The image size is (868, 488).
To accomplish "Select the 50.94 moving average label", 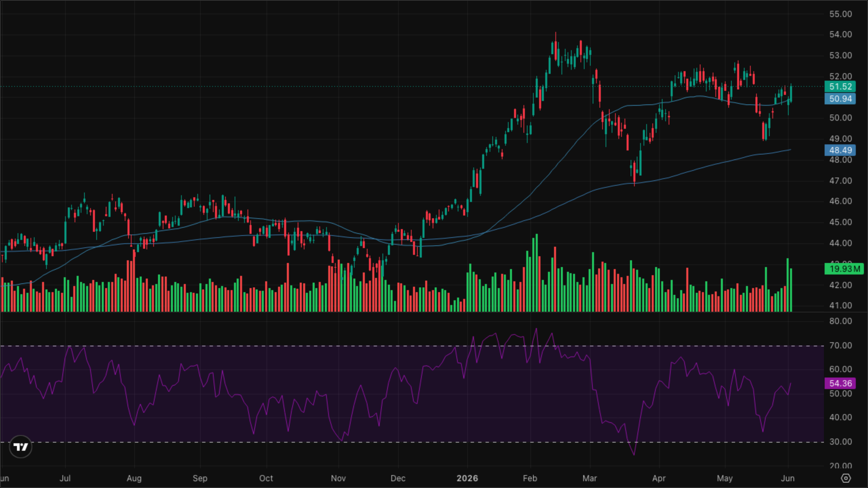I will tap(840, 99).
